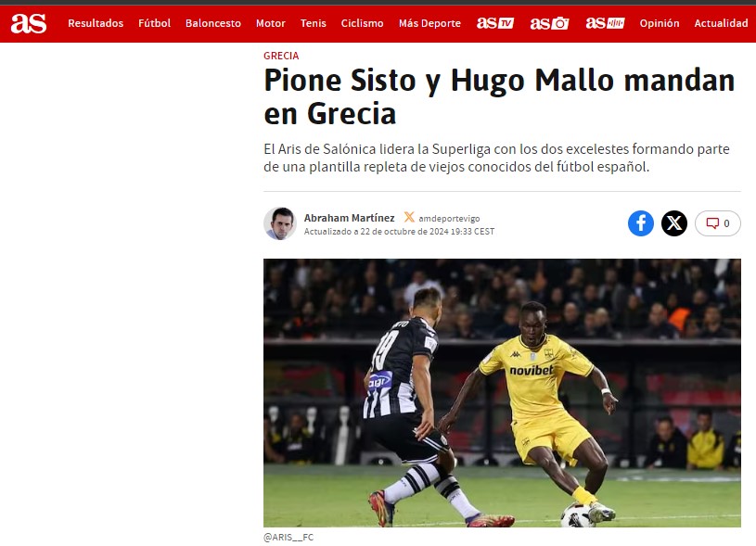The height and width of the screenshot is (546, 756).
Task: Open author Abraham Martínez's profile link
Action: click(349, 218)
